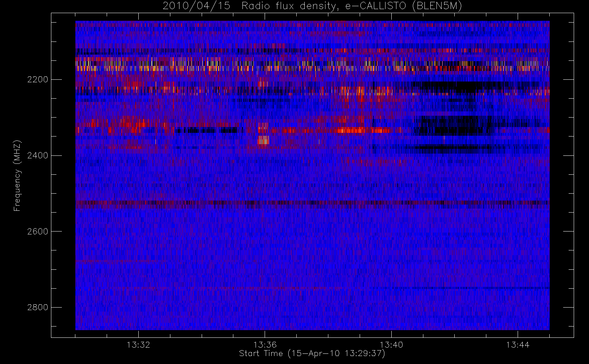Screen dimensions: 589x364
Task: Select the 'Frequency (MHZ)' axis label
Action: coord(17,175)
